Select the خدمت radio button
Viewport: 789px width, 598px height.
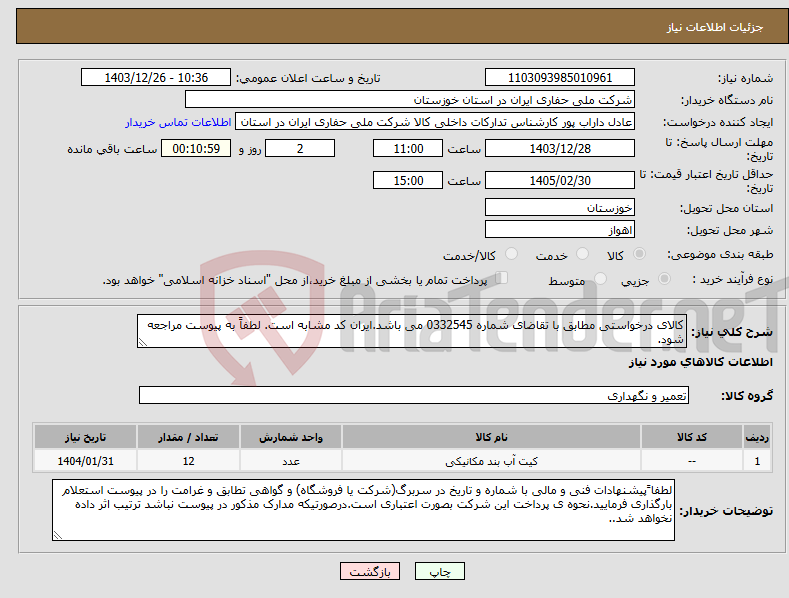pyautogui.click(x=582, y=254)
